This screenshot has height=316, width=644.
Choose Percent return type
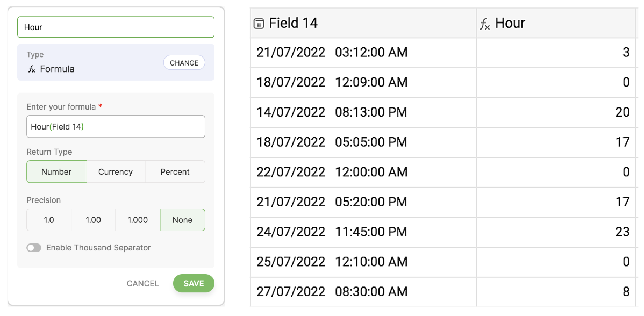tap(175, 172)
